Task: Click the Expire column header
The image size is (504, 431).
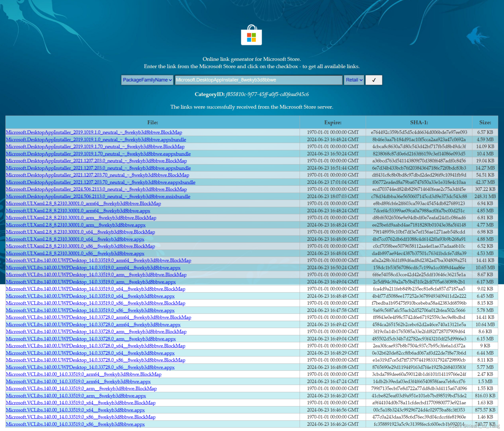Action: (333, 122)
